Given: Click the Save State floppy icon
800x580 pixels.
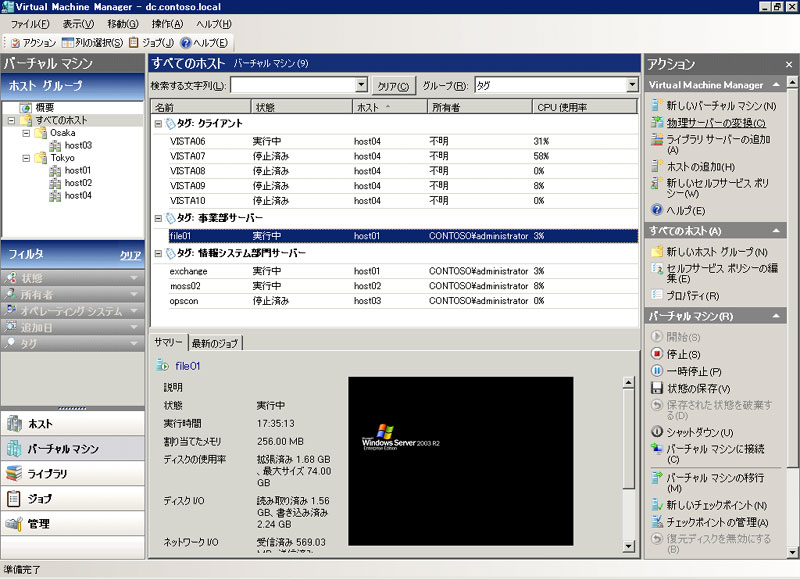Looking at the screenshot, I should pyautogui.click(x=657, y=388).
